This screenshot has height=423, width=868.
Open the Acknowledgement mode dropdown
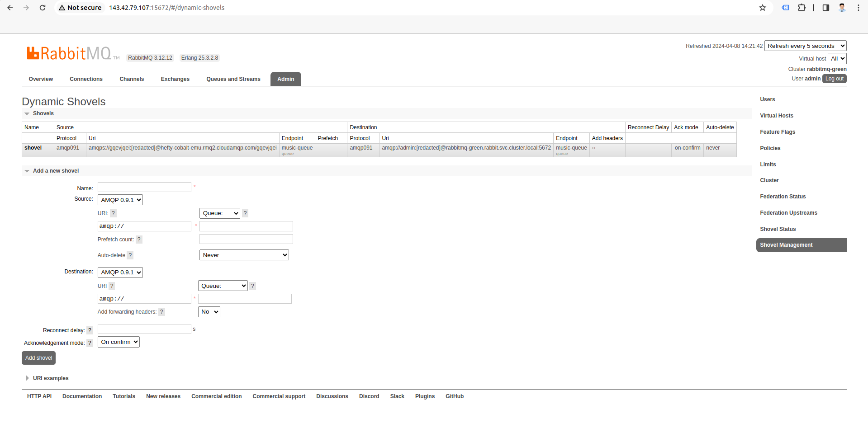pos(119,342)
